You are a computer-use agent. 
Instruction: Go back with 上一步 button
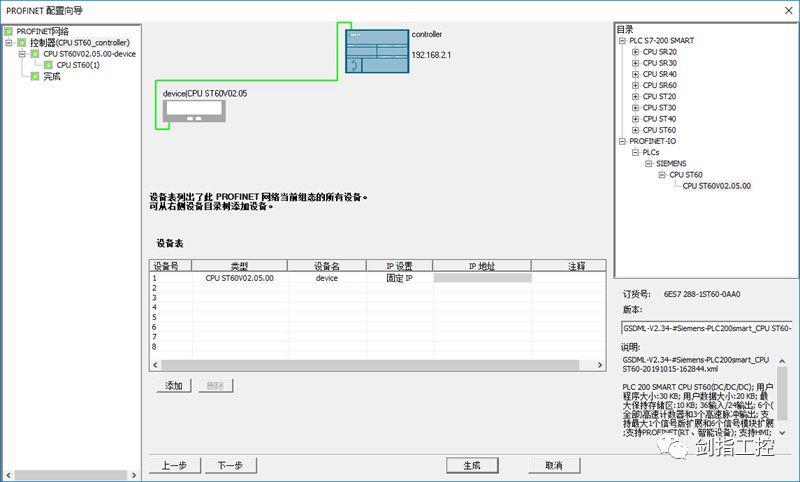click(174, 465)
